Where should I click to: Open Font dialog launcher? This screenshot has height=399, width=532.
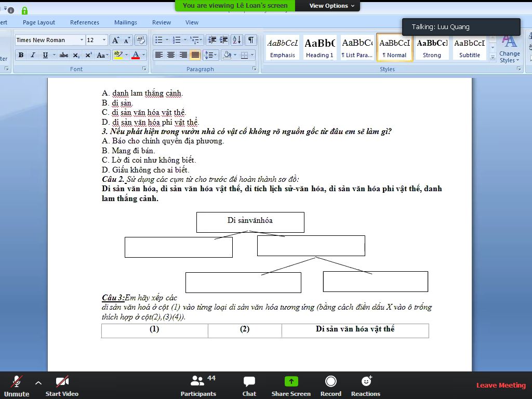coord(144,69)
